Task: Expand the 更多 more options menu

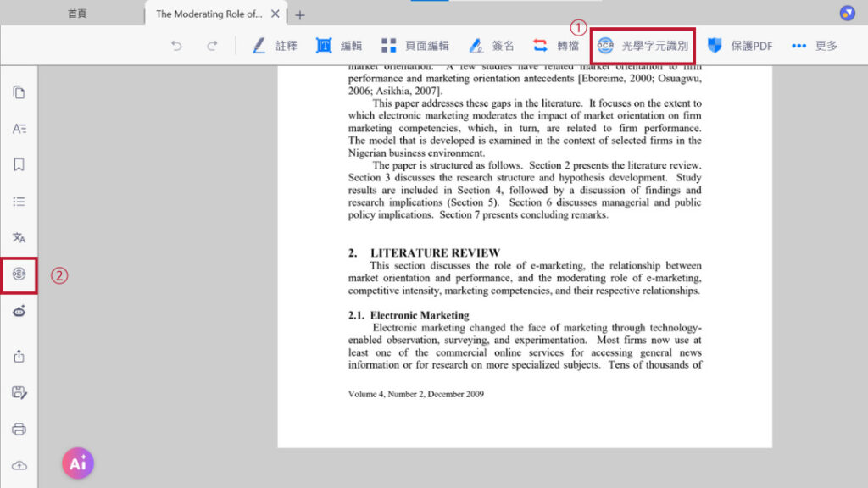Action: (x=815, y=46)
